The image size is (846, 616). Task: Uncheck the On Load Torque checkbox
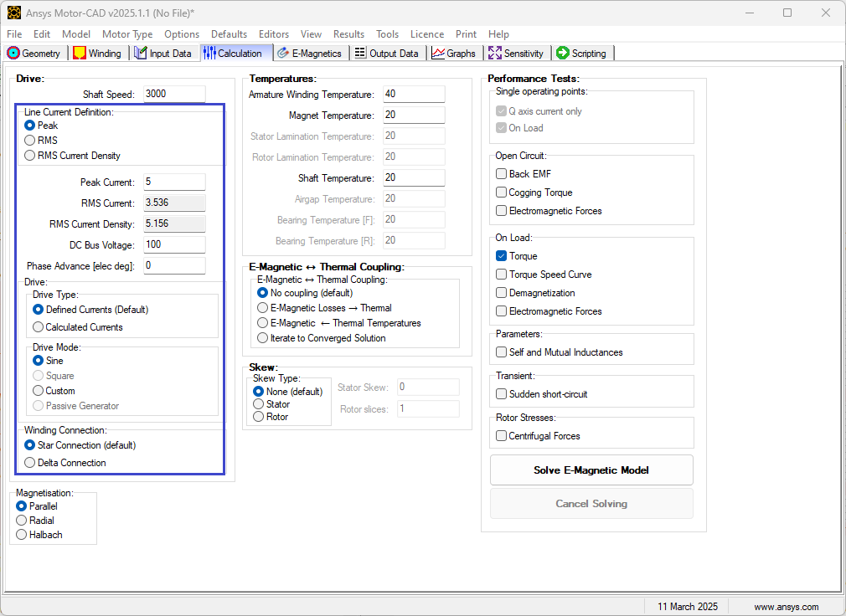501,255
